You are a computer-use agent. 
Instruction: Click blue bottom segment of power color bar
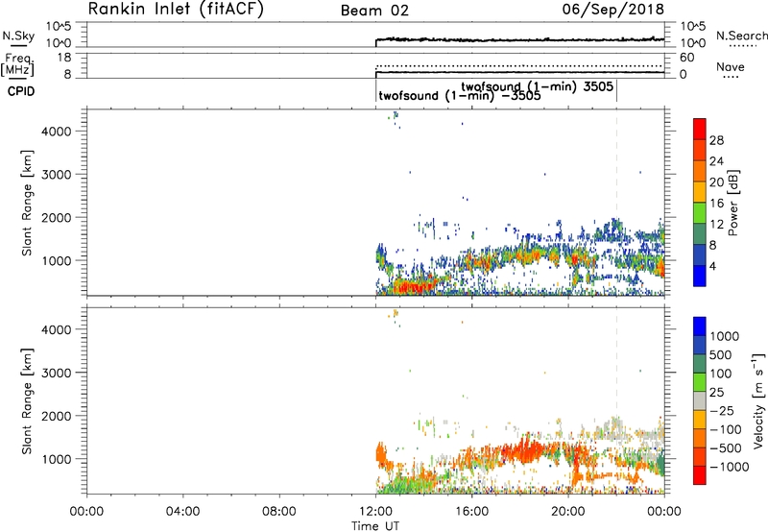(x=700, y=276)
